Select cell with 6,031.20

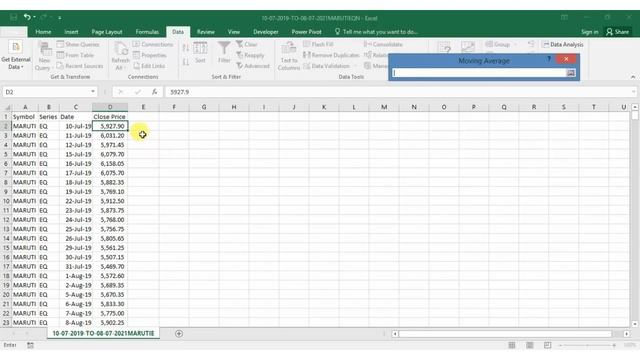coord(110,136)
